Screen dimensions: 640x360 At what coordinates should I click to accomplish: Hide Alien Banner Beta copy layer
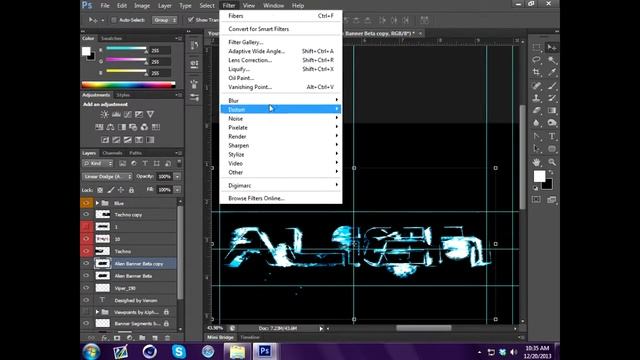(x=86, y=264)
